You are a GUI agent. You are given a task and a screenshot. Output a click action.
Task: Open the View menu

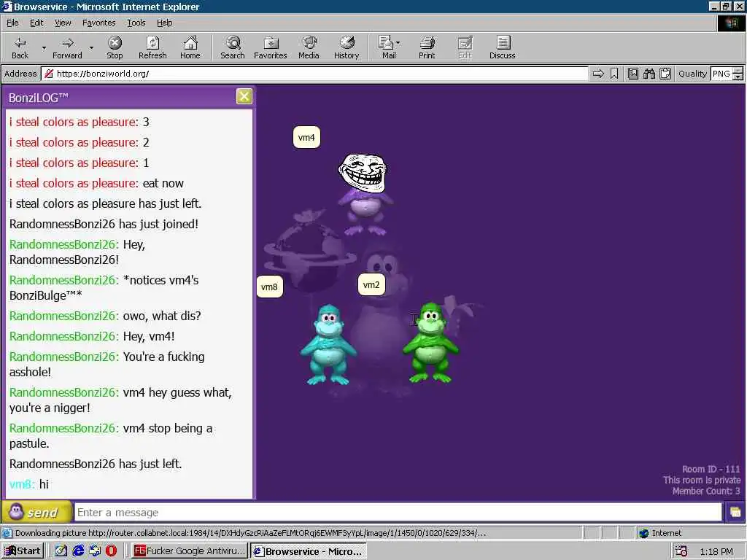63,23
